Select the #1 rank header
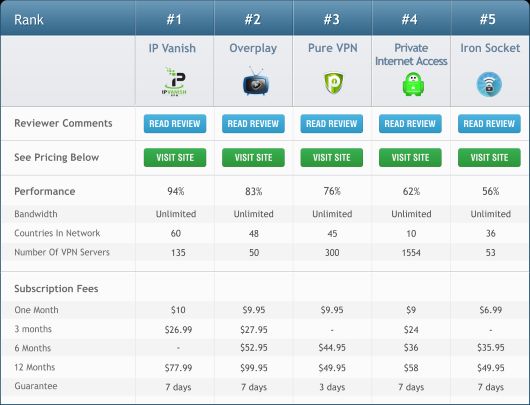The height and width of the screenshot is (405, 530). [x=174, y=19]
